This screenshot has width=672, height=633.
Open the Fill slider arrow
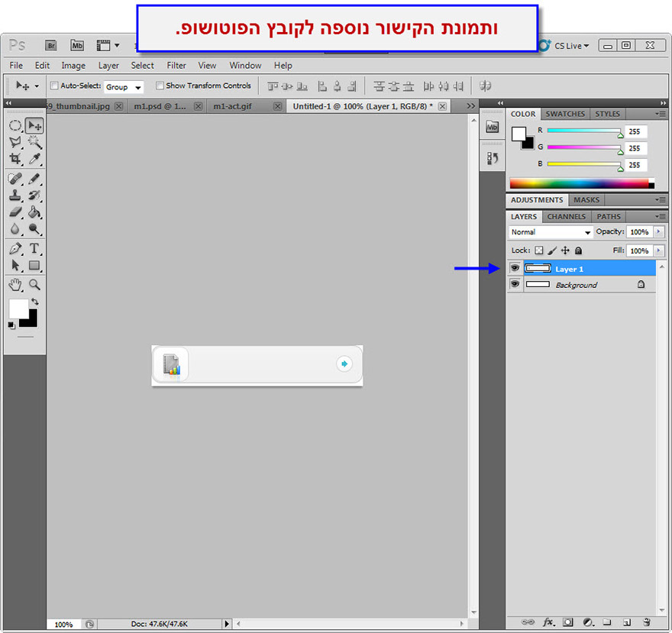point(659,250)
